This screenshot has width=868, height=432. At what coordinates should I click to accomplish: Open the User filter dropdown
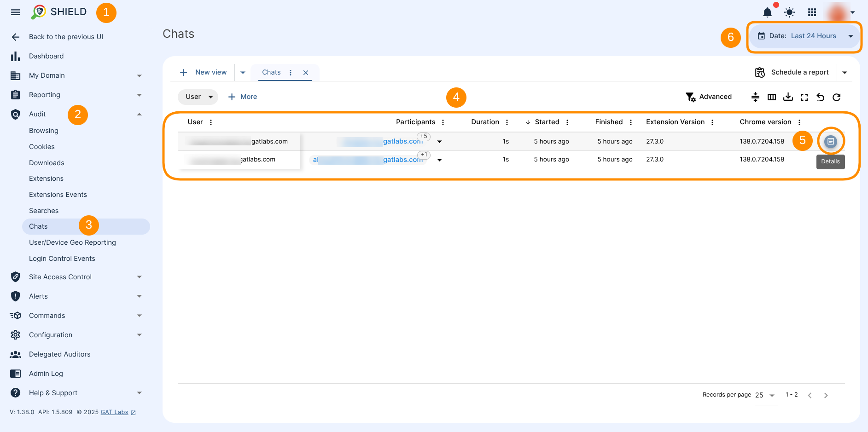pyautogui.click(x=198, y=97)
